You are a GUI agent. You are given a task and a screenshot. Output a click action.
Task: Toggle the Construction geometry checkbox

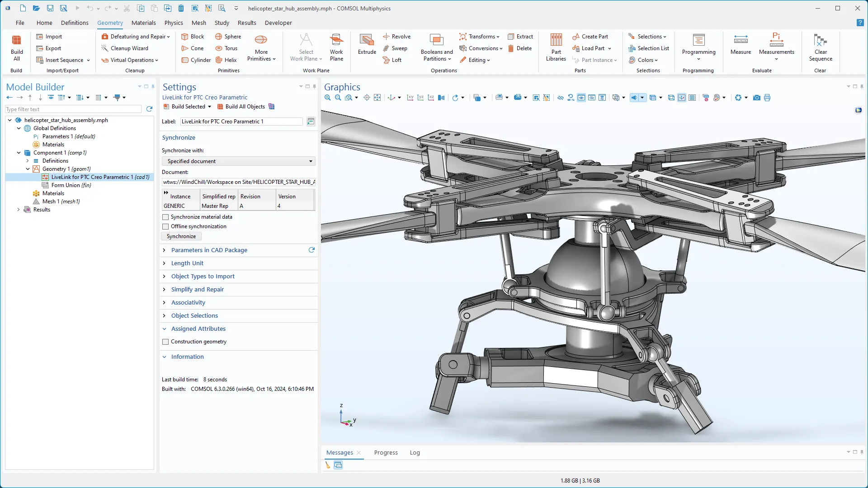point(165,342)
